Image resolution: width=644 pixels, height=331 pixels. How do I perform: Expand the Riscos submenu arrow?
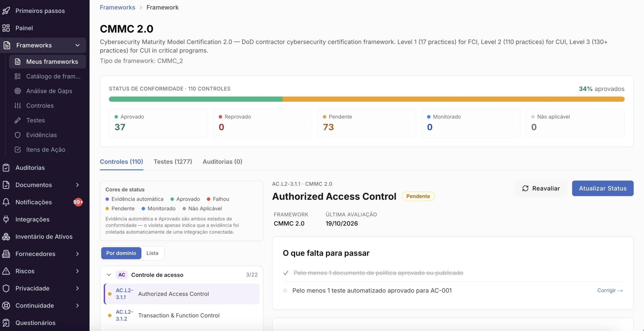(77, 271)
